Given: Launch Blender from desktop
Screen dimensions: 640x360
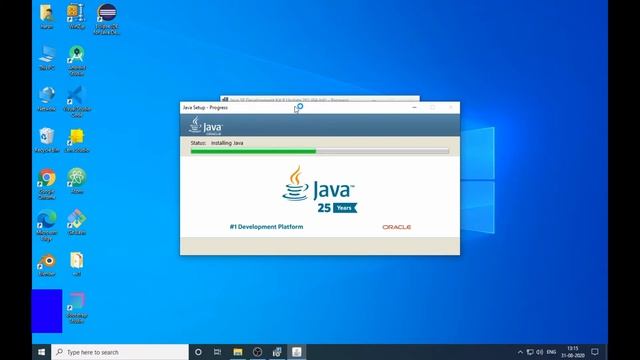Looking at the screenshot, I should (x=47, y=264).
